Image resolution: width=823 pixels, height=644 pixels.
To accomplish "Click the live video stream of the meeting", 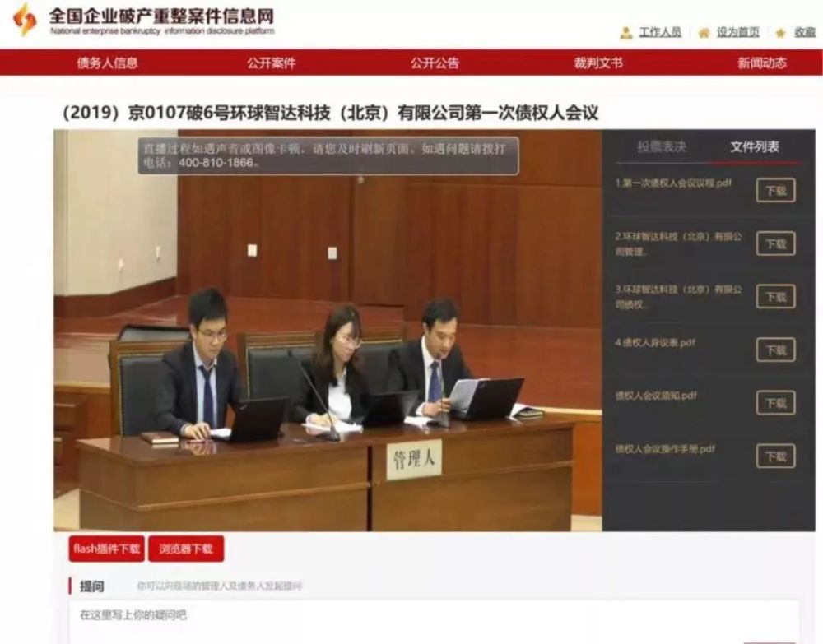I will click(328, 331).
